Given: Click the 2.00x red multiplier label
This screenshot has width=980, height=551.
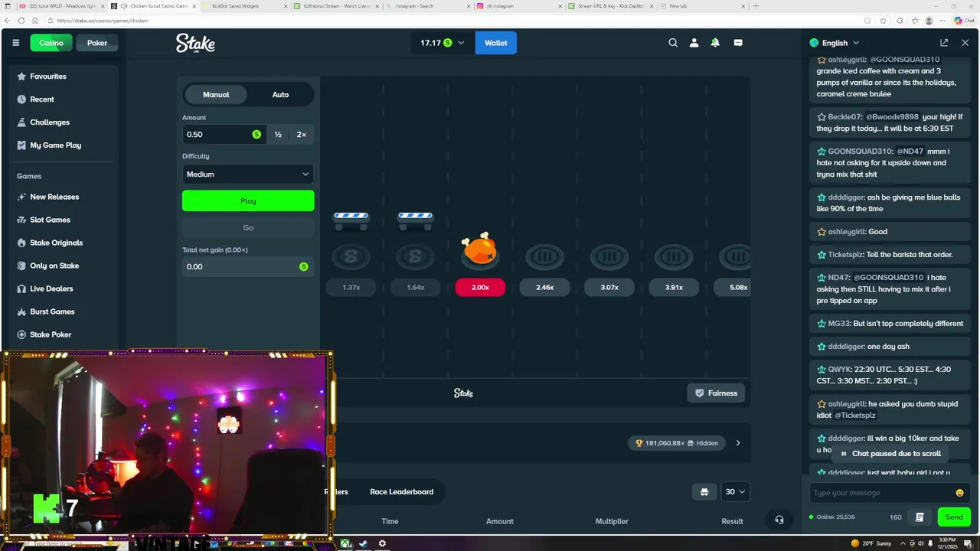Looking at the screenshot, I should [480, 287].
